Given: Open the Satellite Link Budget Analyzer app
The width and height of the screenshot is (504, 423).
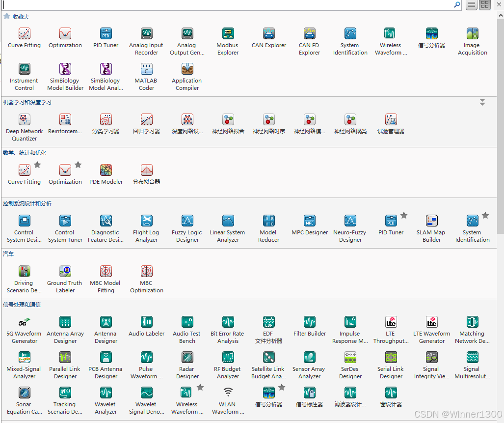Looking at the screenshot, I should tap(269, 365).
